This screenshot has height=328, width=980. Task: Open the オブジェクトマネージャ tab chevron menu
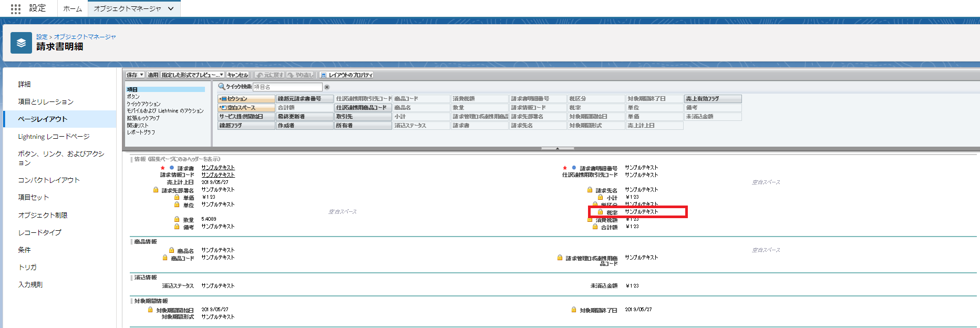(x=171, y=8)
